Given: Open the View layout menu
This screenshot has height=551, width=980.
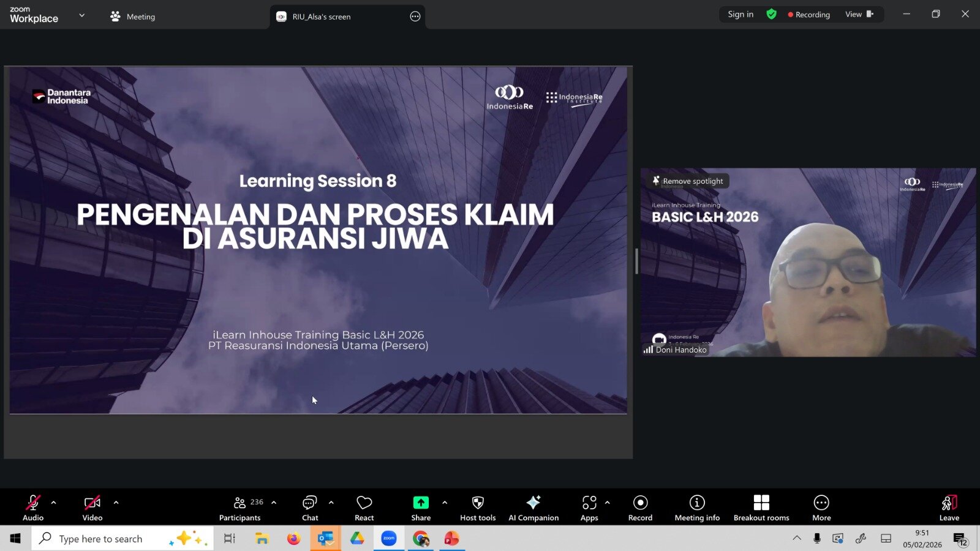Looking at the screenshot, I should (859, 14).
